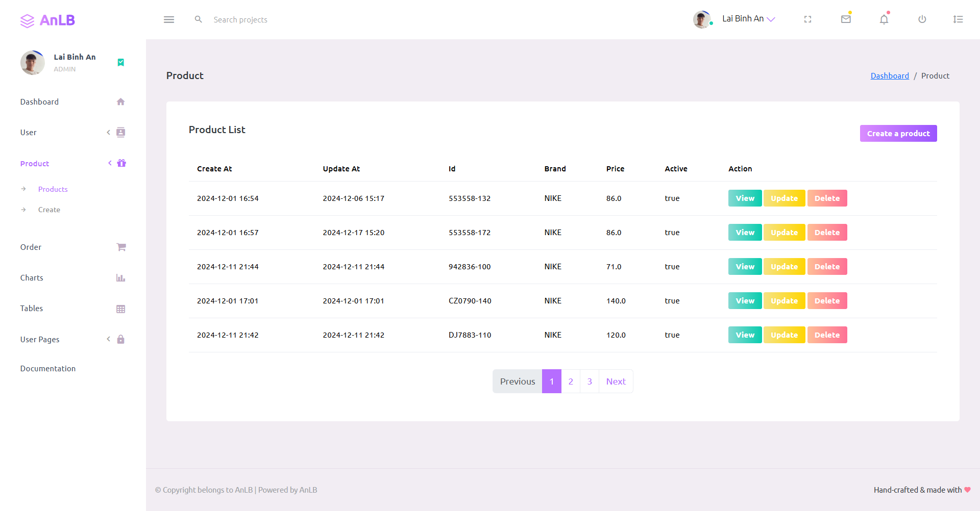Open the Lai Binh An account dropdown
Screen dimensions: 980x511
748,19
